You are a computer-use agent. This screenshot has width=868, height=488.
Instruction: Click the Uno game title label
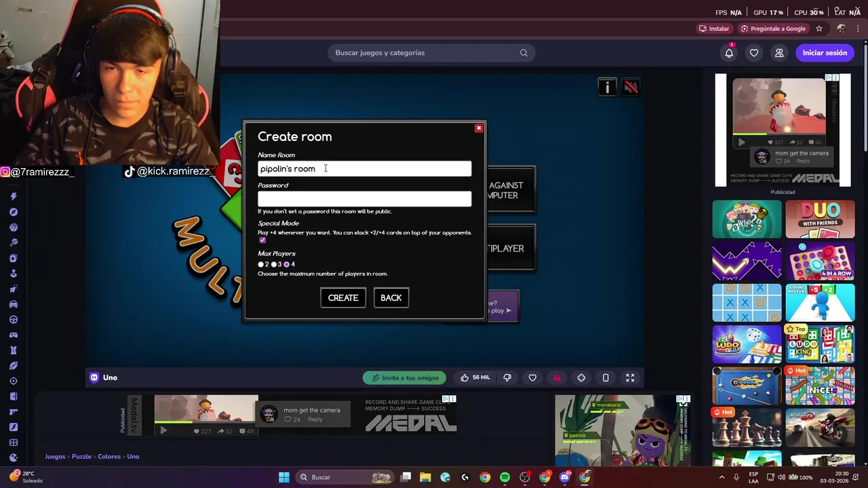click(x=110, y=378)
